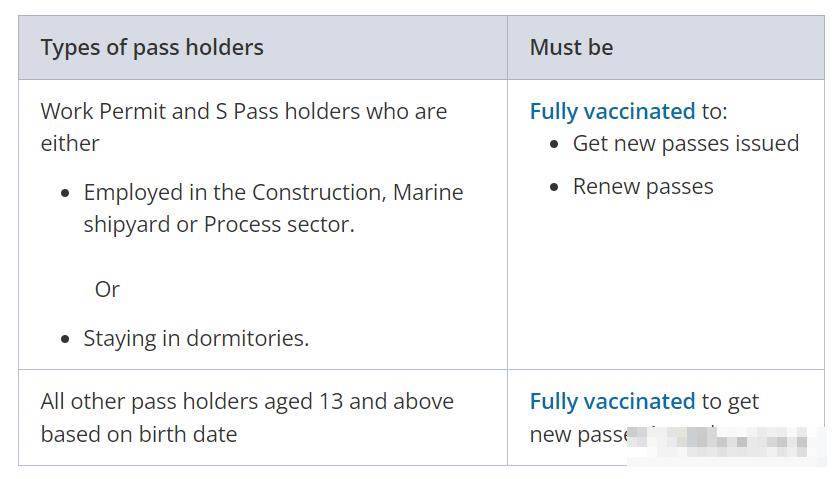Click the Employed in the Construction bullet text

click(273, 192)
